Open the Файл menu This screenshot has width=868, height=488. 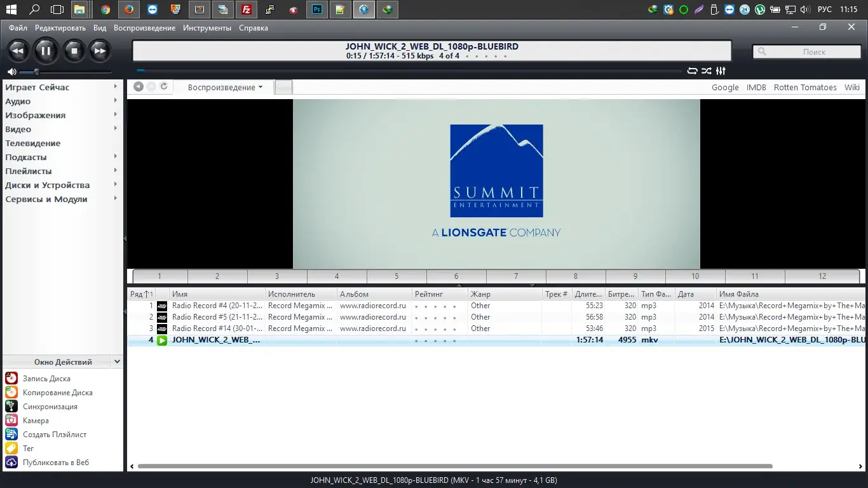coord(18,28)
